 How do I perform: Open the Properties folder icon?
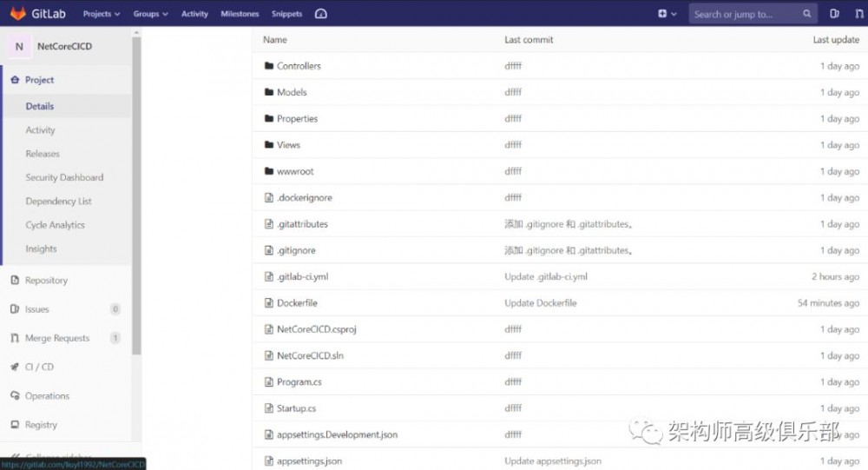pos(269,119)
